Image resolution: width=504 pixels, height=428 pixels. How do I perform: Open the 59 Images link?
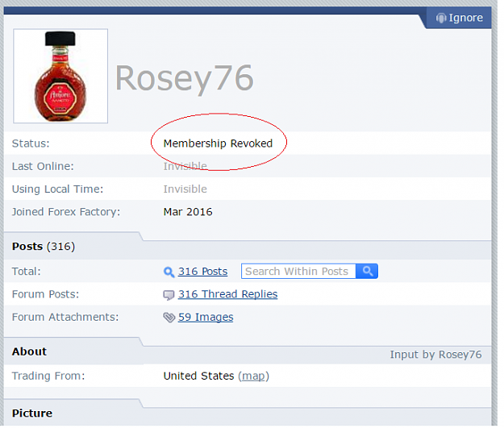206,318
